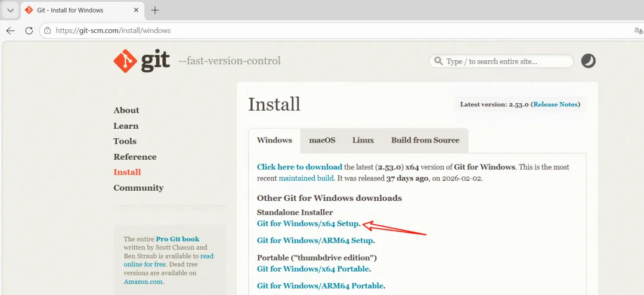The width and height of the screenshot is (644, 295).
Task: Click the 'Latest version: 2.53.0' text
Action: 494,104
